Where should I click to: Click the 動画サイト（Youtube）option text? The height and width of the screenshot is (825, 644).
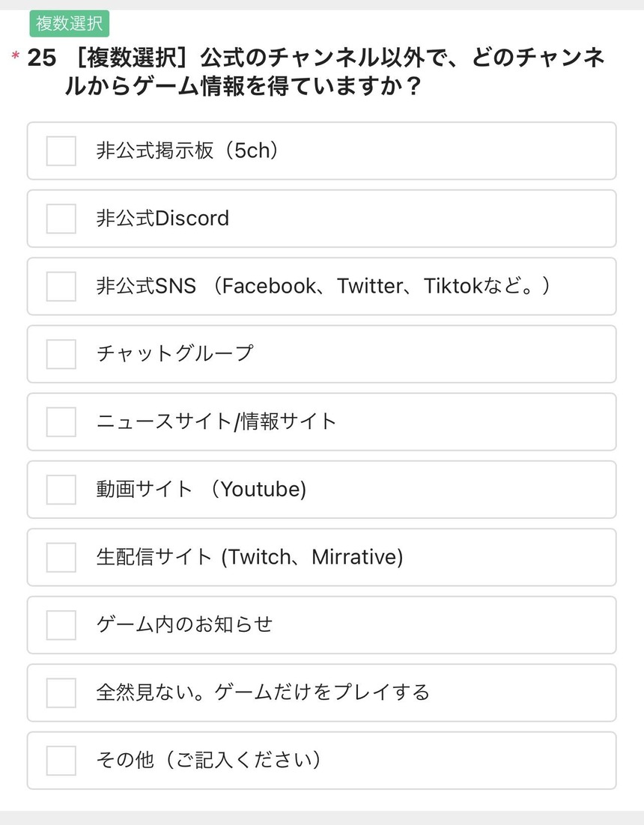(x=201, y=490)
